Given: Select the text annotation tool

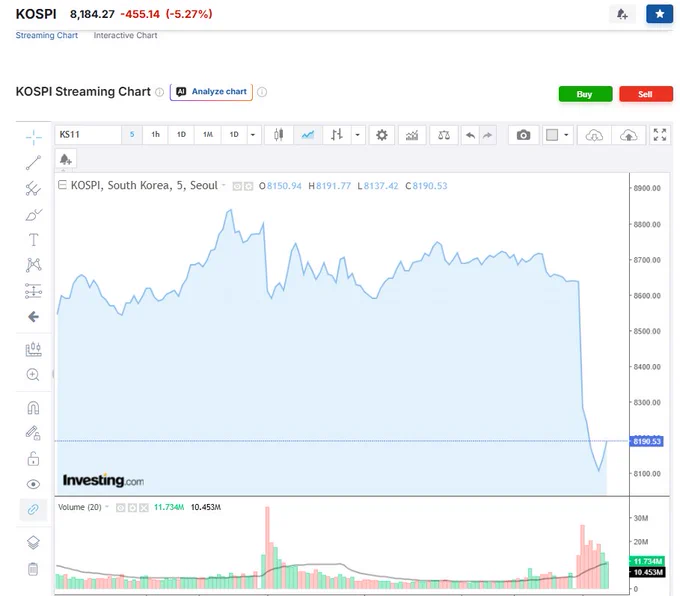Looking at the screenshot, I should click(33, 239).
